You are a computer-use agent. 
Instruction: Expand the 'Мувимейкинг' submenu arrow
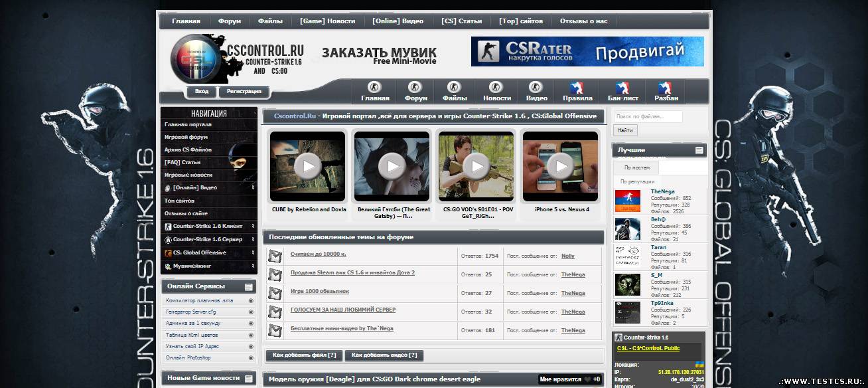(253, 266)
